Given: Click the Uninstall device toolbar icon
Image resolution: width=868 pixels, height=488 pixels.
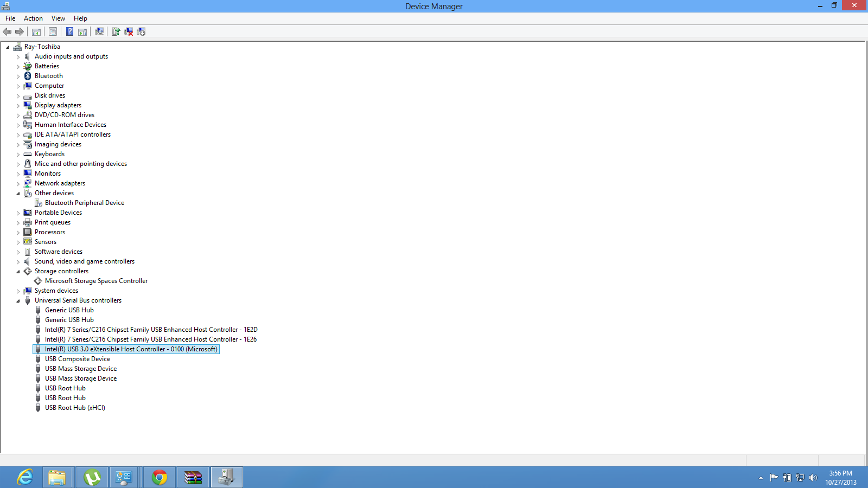Looking at the screenshot, I should 129,31.
